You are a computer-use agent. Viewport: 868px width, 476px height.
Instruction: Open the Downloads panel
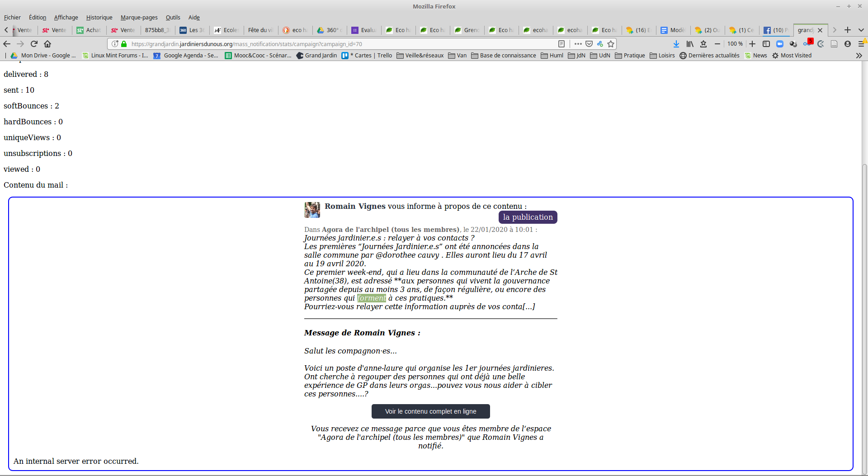(x=676, y=44)
